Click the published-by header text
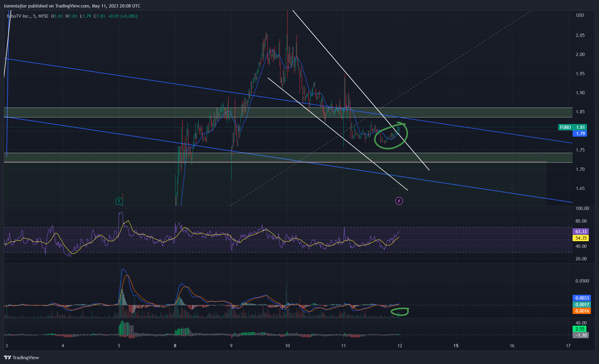The height and width of the screenshot is (364, 599). [72, 6]
